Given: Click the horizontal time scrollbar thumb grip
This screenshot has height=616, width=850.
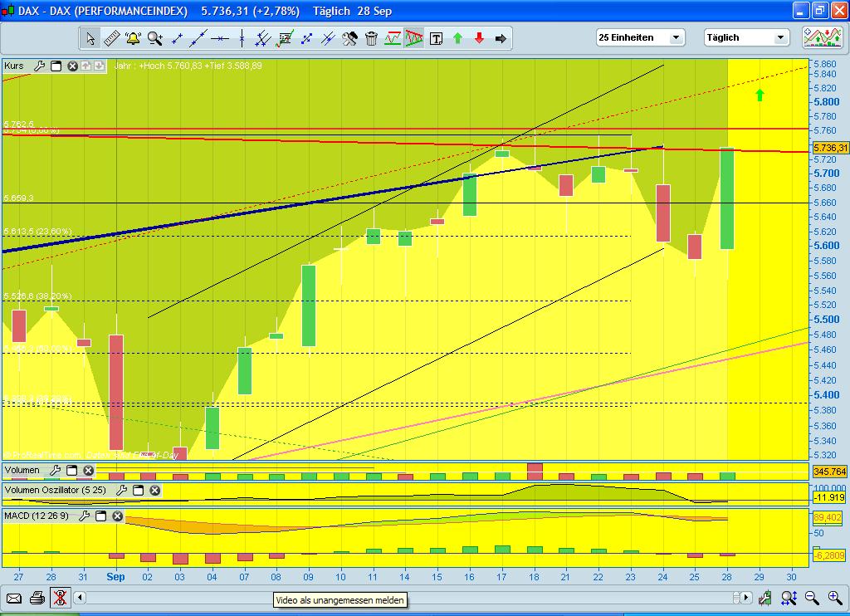Looking at the screenshot, I should [736, 598].
